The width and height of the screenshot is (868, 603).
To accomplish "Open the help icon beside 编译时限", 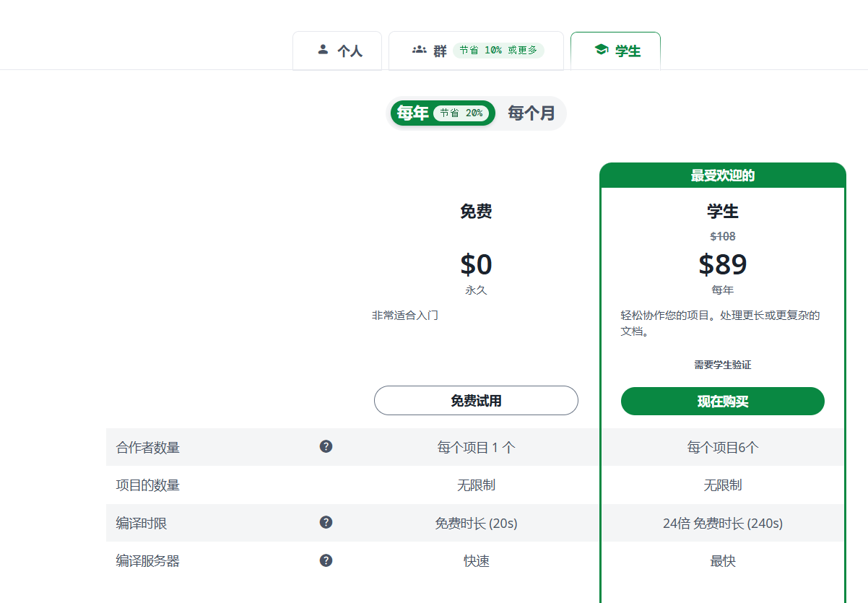I will click(x=326, y=522).
